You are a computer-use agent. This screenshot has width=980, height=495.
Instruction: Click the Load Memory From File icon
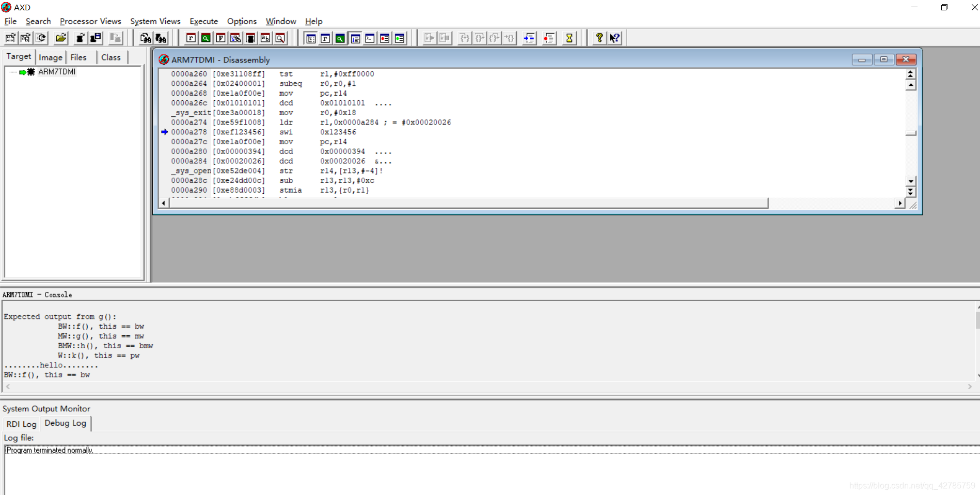[81, 38]
